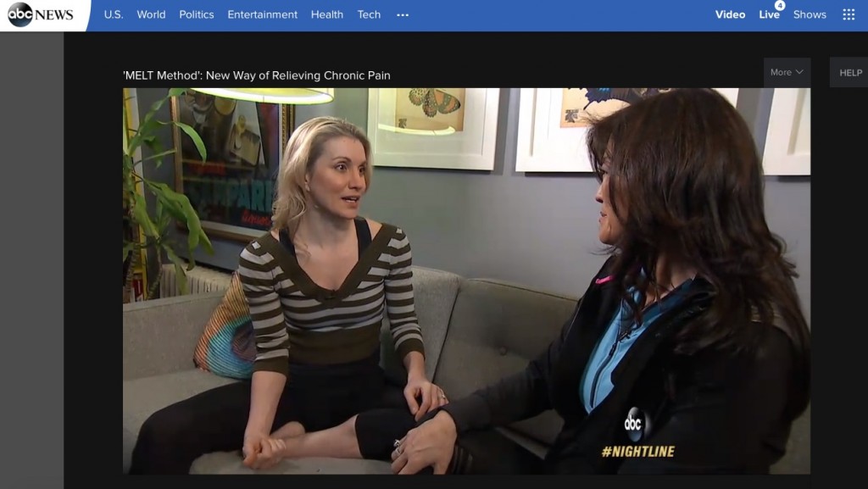Image resolution: width=868 pixels, height=489 pixels.
Task: Collapse the More options chevron
Action: (x=800, y=72)
